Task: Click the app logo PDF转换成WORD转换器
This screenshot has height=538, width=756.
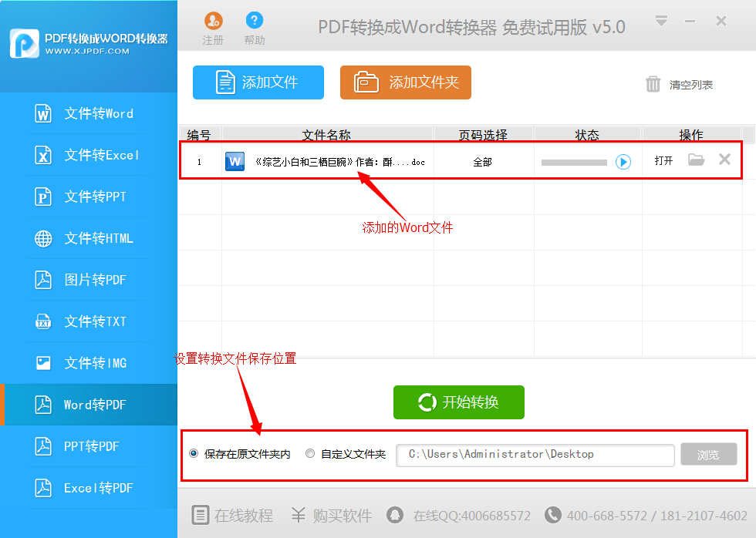Action: tap(89, 44)
